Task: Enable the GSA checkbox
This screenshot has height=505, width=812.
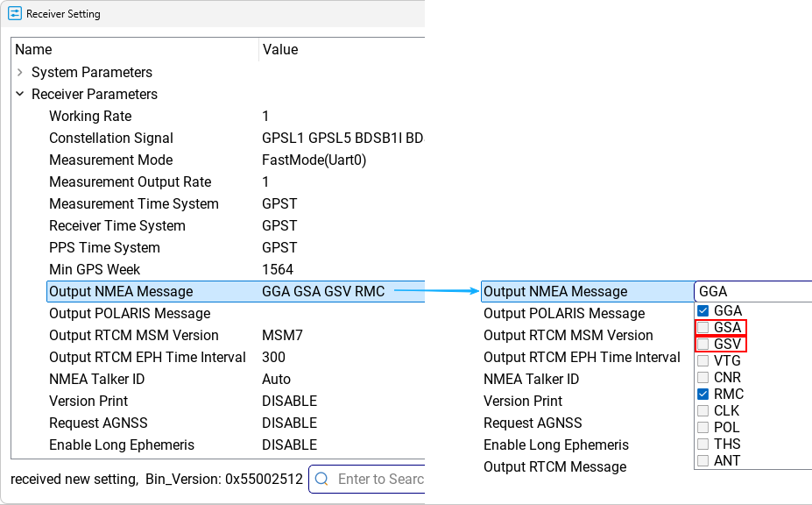Action: pos(703,327)
